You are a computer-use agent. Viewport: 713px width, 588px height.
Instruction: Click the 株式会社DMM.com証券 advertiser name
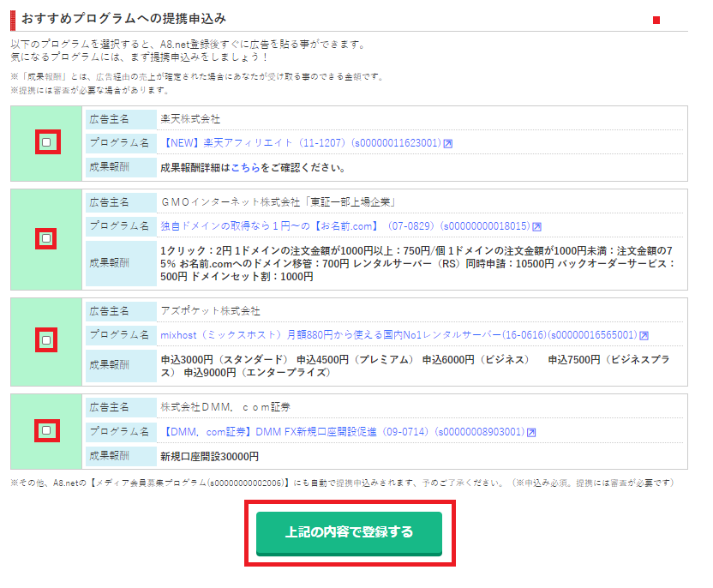click(x=225, y=407)
